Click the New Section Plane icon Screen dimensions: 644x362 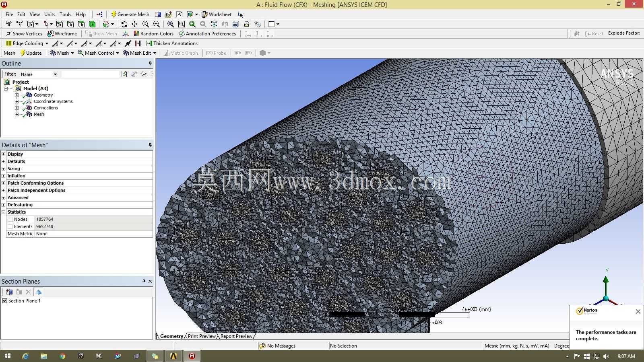pyautogui.click(x=9, y=292)
